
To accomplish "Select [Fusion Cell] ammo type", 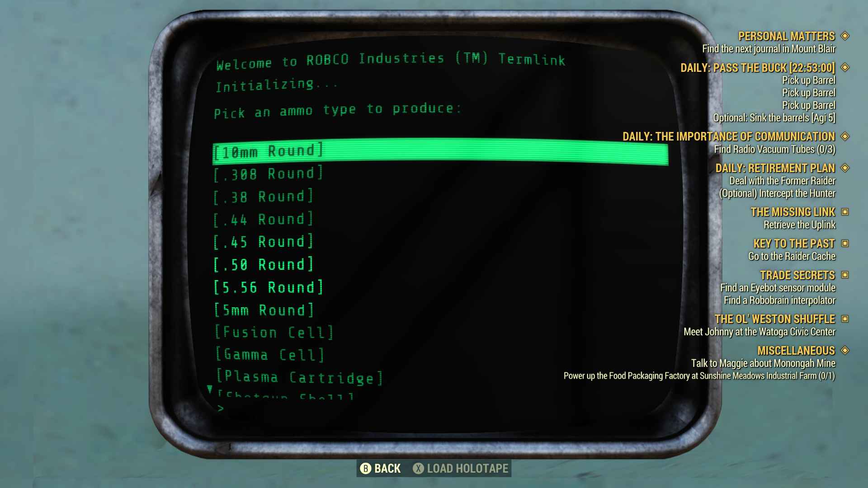I will coord(274,332).
